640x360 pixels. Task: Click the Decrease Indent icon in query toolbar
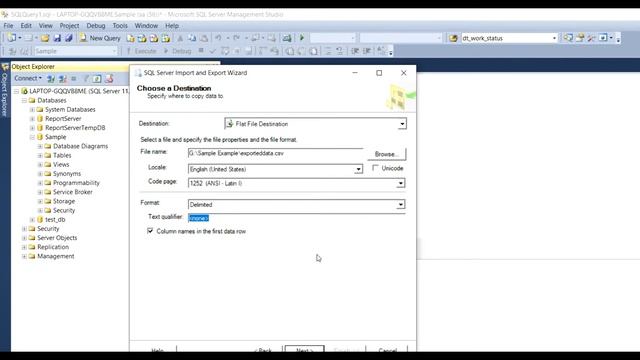tap(355, 51)
